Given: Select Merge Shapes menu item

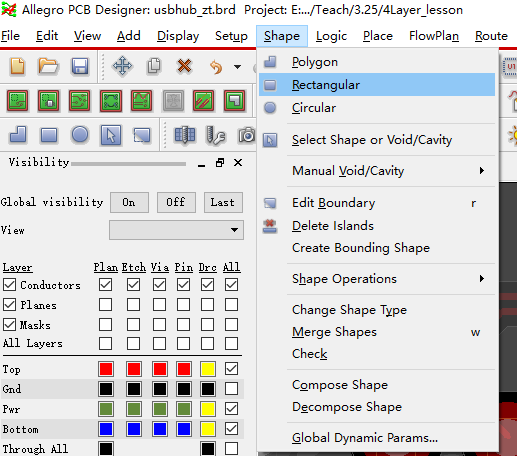Looking at the screenshot, I should tap(377, 332).
